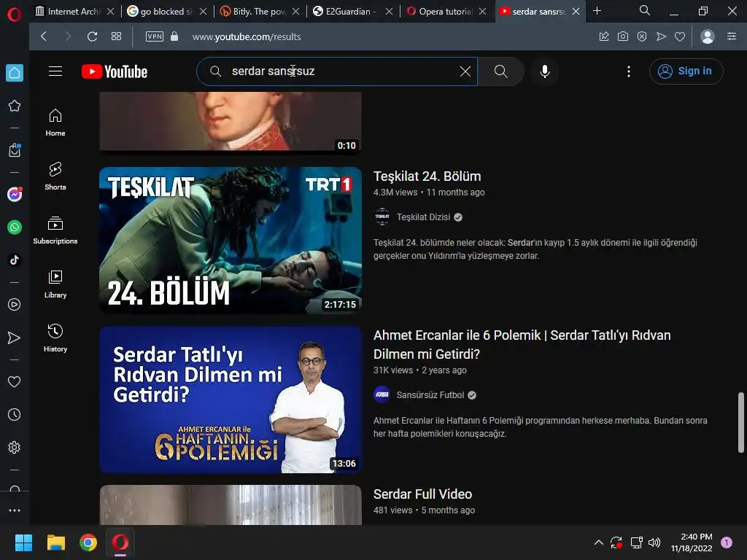This screenshot has width=747, height=560.
Task: Open the search tabs magnifier
Action: [645, 10]
